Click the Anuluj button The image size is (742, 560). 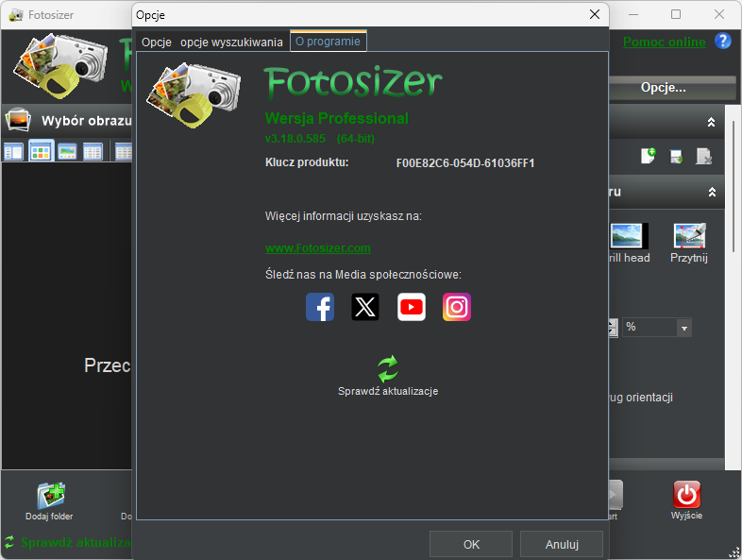(x=562, y=544)
